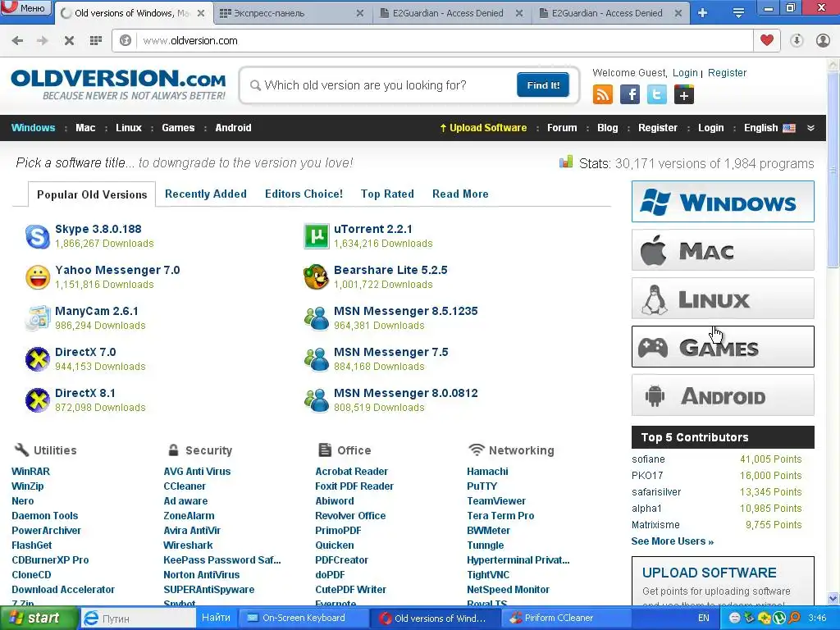This screenshot has height=630, width=840.
Task: Open the Windows platform banner
Action: click(723, 202)
